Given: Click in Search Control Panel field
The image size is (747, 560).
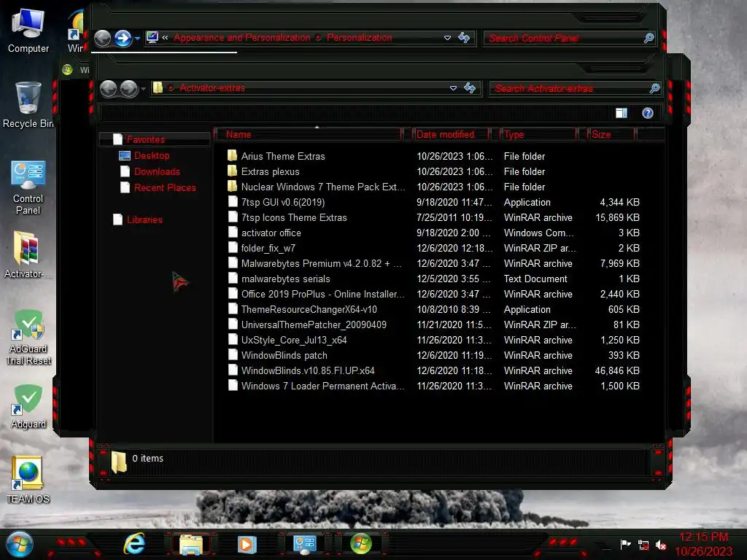Looking at the screenshot, I should point(564,38).
